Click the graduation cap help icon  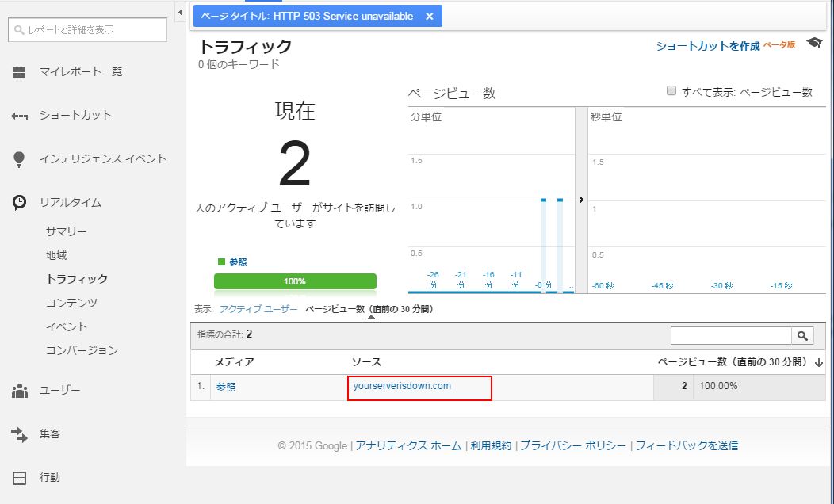[814, 43]
